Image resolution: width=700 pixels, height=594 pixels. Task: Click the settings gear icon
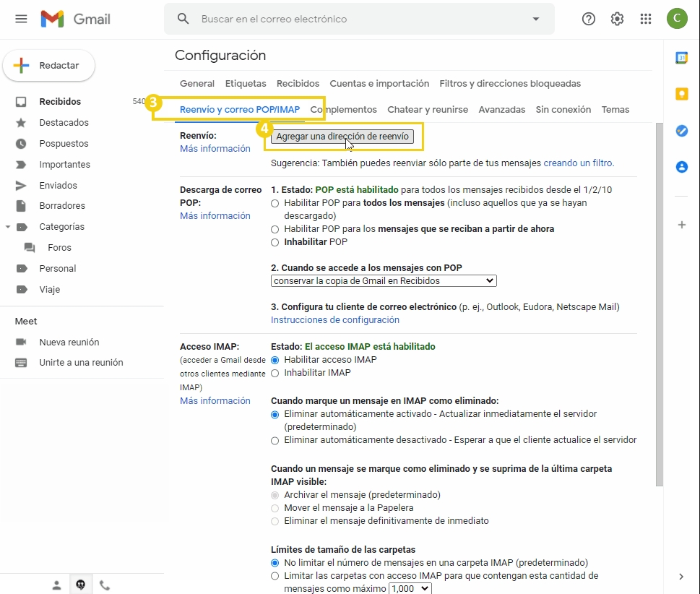[x=617, y=20]
